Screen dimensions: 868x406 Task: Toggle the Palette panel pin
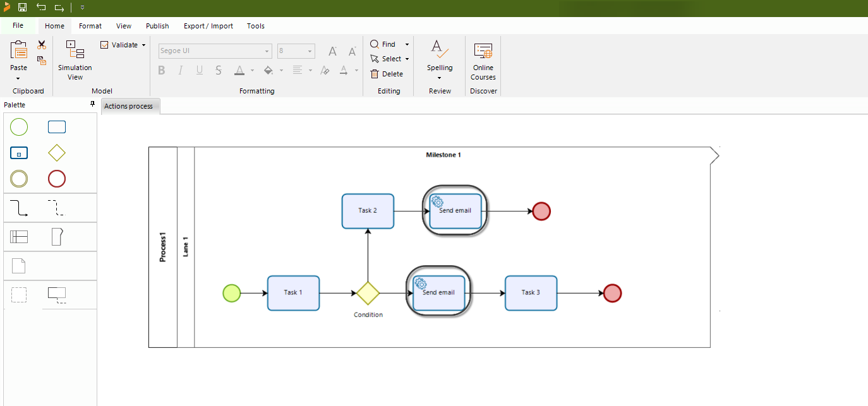92,104
